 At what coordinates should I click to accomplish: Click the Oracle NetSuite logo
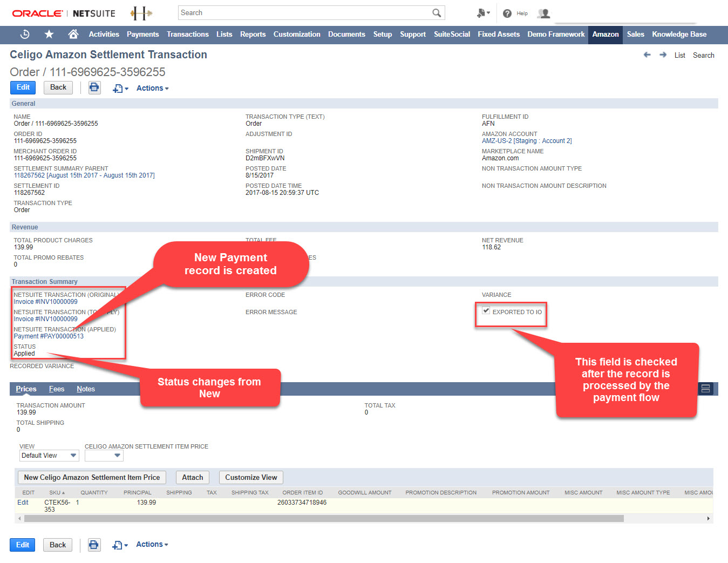64,13
